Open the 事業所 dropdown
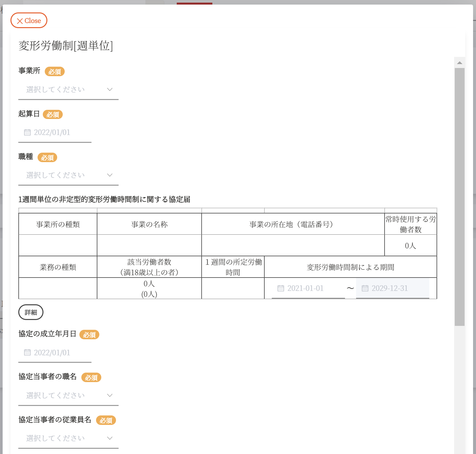 (68, 90)
